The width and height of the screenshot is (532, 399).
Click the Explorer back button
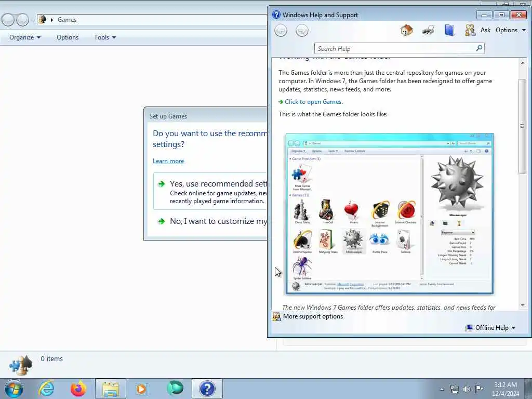(8, 20)
